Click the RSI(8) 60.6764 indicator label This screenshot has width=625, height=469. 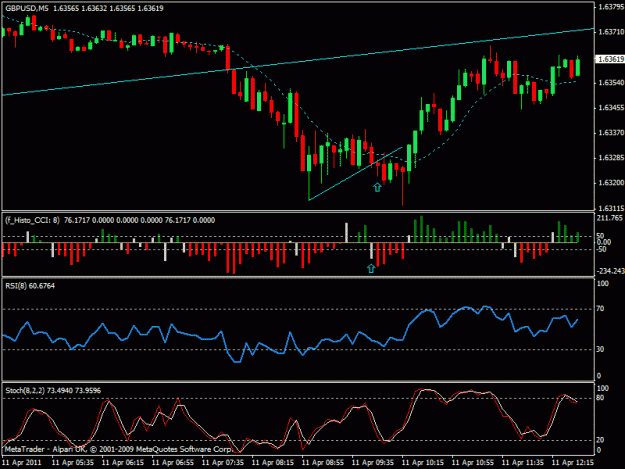pos(30,286)
